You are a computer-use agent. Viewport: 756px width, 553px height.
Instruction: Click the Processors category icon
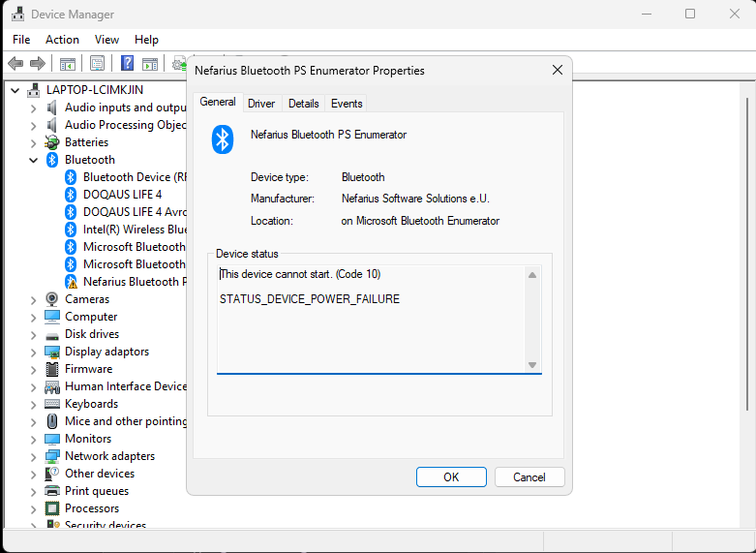[x=52, y=508]
